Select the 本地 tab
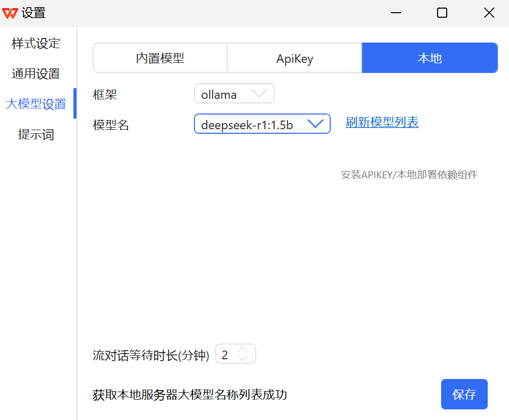This screenshot has width=509, height=420. pos(429,58)
